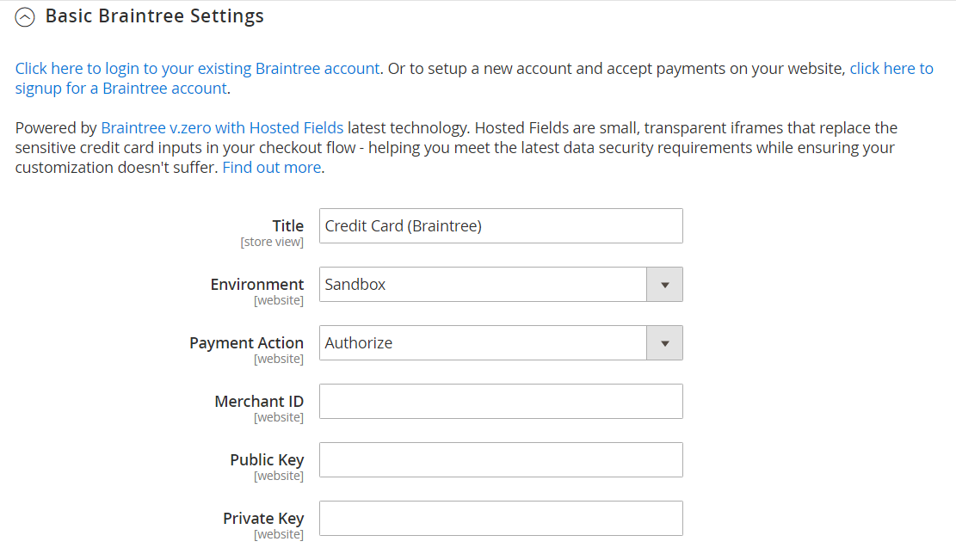This screenshot has height=560, width=956.
Task: Click the Environment label text
Action: point(257,285)
